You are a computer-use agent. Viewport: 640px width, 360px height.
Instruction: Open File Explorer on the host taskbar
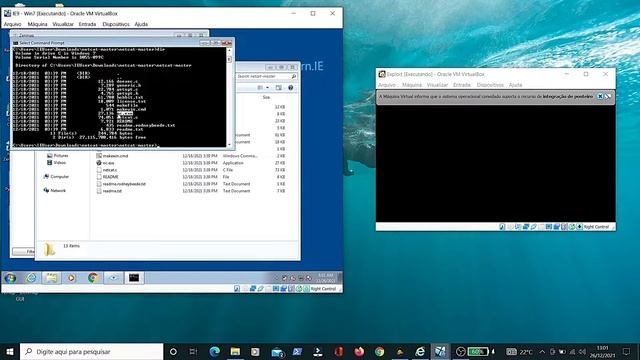(235, 351)
